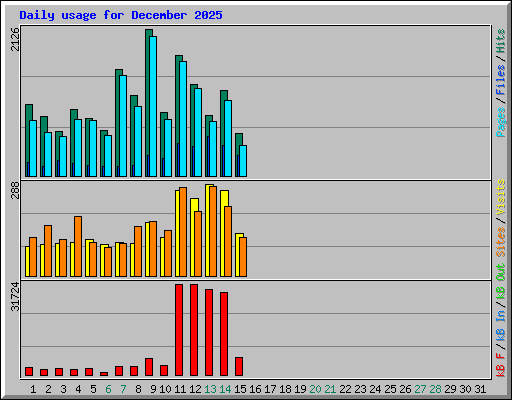Click day 4 on the x-axis
Viewport: 512px width, 400px height.
coord(78,389)
